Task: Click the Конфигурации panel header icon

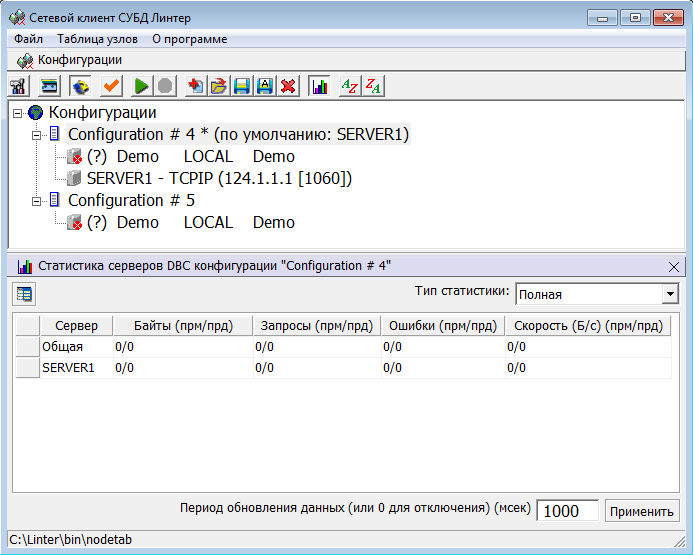Action: [25, 61]
